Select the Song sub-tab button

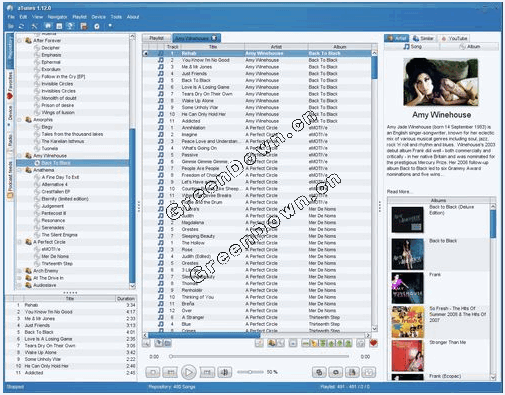412,47
